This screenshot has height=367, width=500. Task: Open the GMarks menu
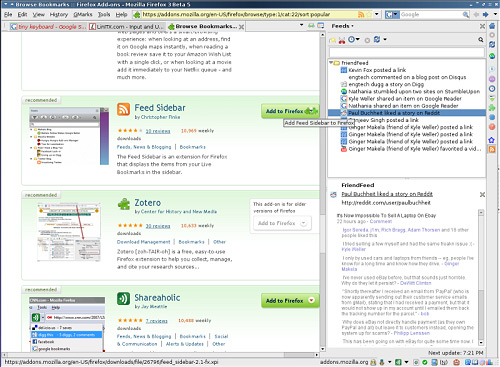(x=83, y=14)
